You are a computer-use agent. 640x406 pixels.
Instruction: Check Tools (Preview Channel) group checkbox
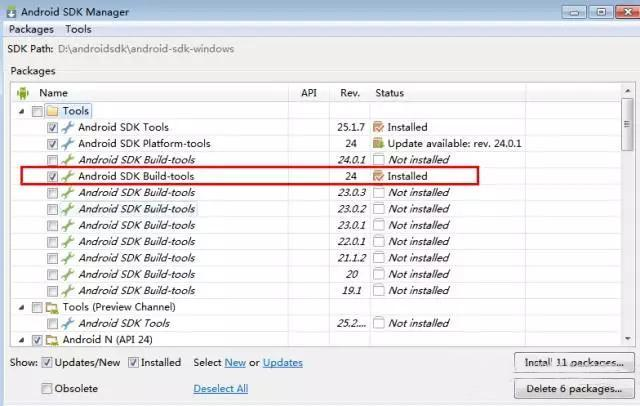pyautogui.click(x=37, y=307)
